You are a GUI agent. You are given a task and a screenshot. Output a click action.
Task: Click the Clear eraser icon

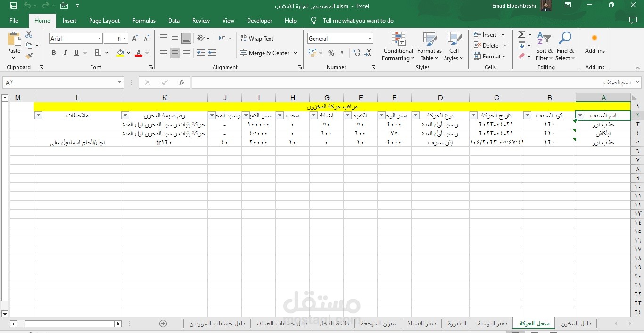pyautogui.click(x=521, y=56)
